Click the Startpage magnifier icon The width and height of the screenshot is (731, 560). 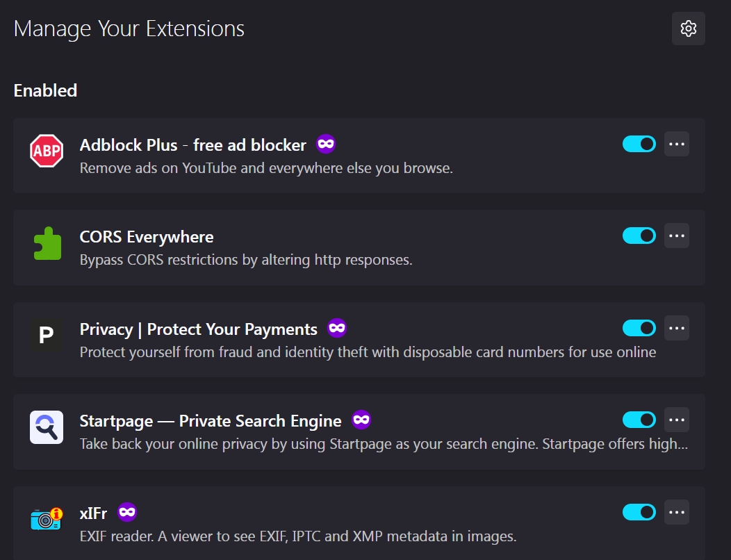pyautogui.click(x=47, y=427)
